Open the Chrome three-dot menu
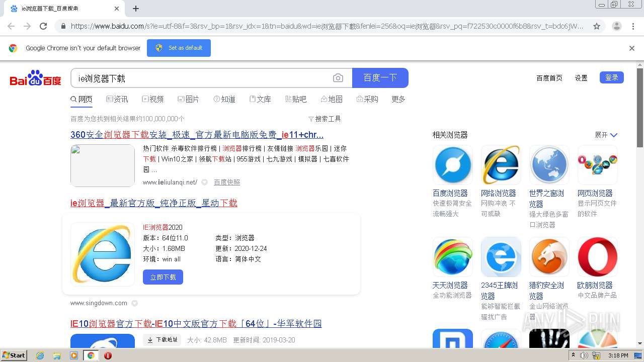The image size is (644, 362). (633, 26)
